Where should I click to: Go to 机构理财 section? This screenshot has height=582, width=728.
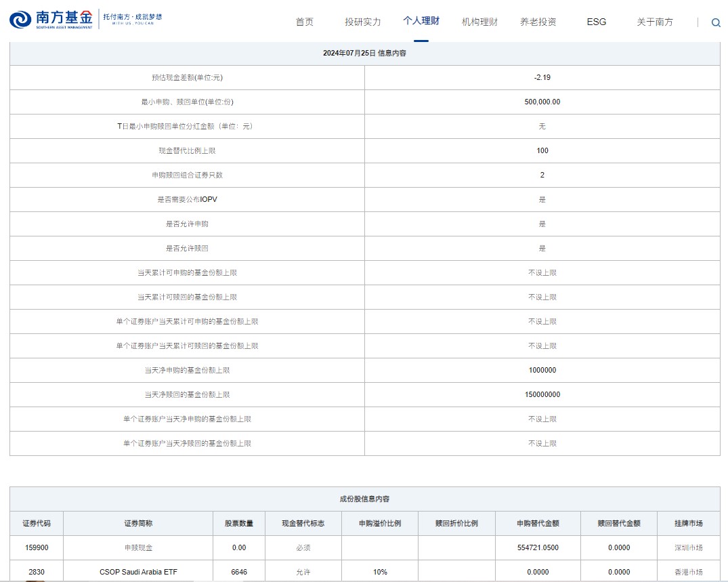[479, 22]
